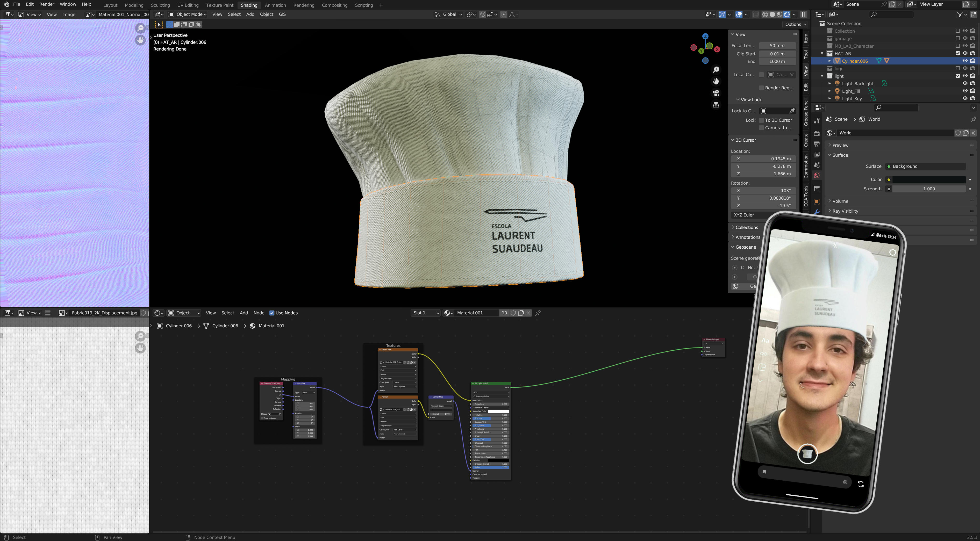Image resolution: width=980 pixels, height=541 pixels.
Task: Switch to the UV Editing workspace tab
Action: [x=188, y=5]
